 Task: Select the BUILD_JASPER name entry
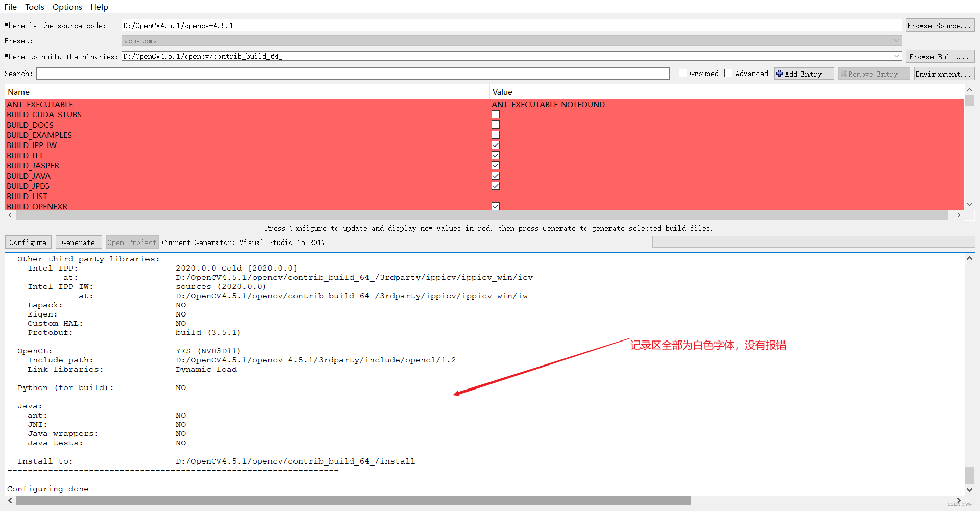point(33,165)
